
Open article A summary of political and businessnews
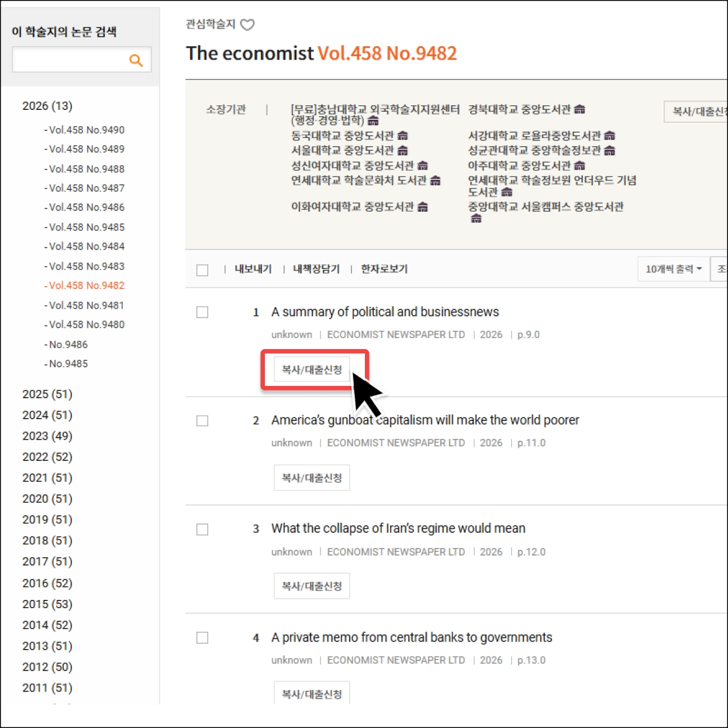tap(385, 312)
